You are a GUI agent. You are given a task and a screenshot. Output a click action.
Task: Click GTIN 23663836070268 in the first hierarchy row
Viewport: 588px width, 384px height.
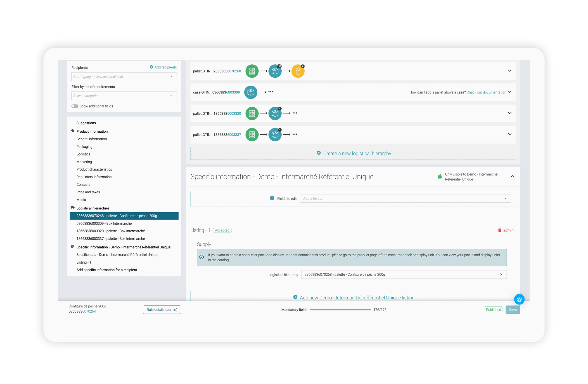(227, 71)
